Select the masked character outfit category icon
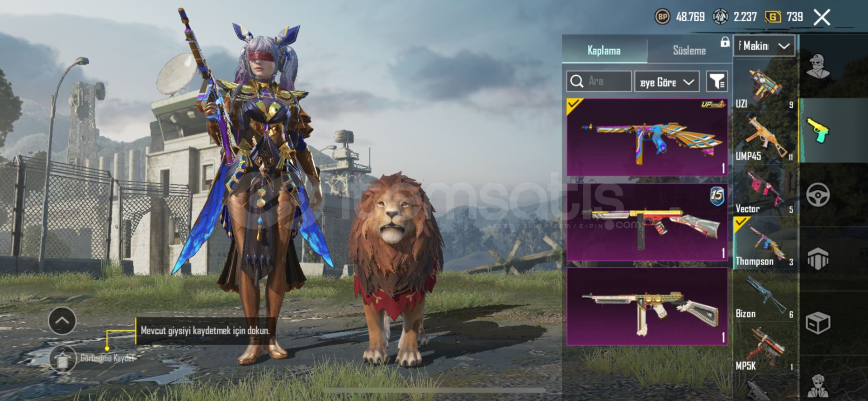 point(818,66)
